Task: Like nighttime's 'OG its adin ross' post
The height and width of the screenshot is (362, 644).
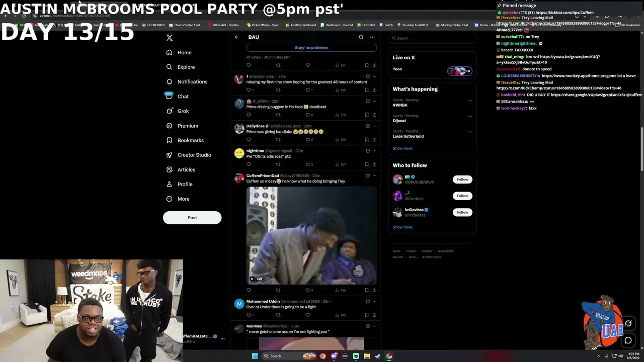Action: [x=308, y=164]
